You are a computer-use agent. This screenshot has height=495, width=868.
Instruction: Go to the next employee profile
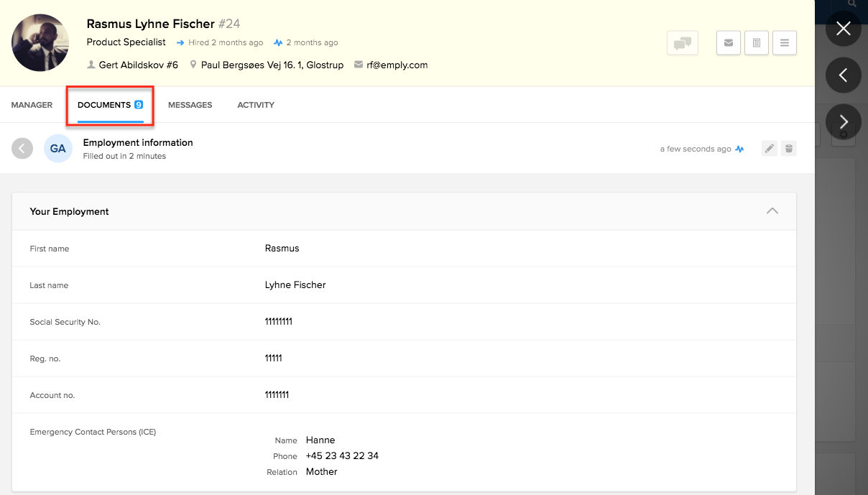[x=844, y=122]
